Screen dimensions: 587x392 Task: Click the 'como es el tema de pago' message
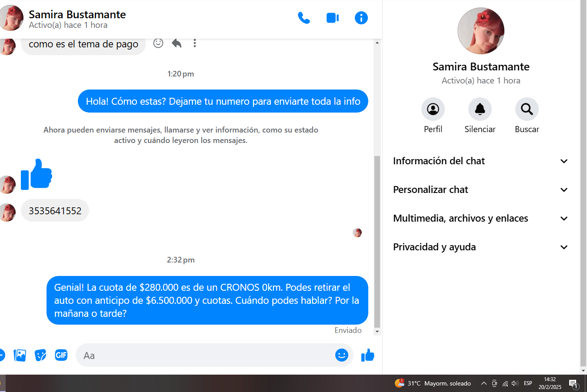click(83, 44)
